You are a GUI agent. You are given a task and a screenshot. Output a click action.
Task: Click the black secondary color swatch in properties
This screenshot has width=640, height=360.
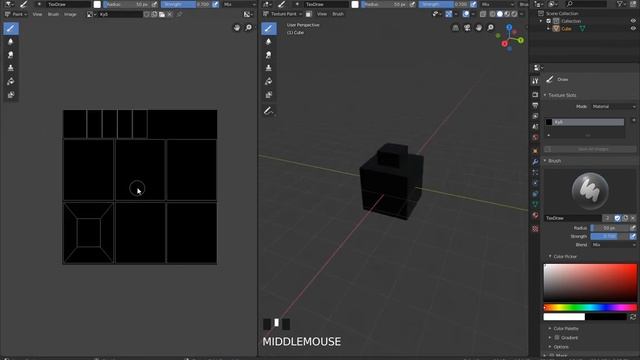[x=606, y=317]
